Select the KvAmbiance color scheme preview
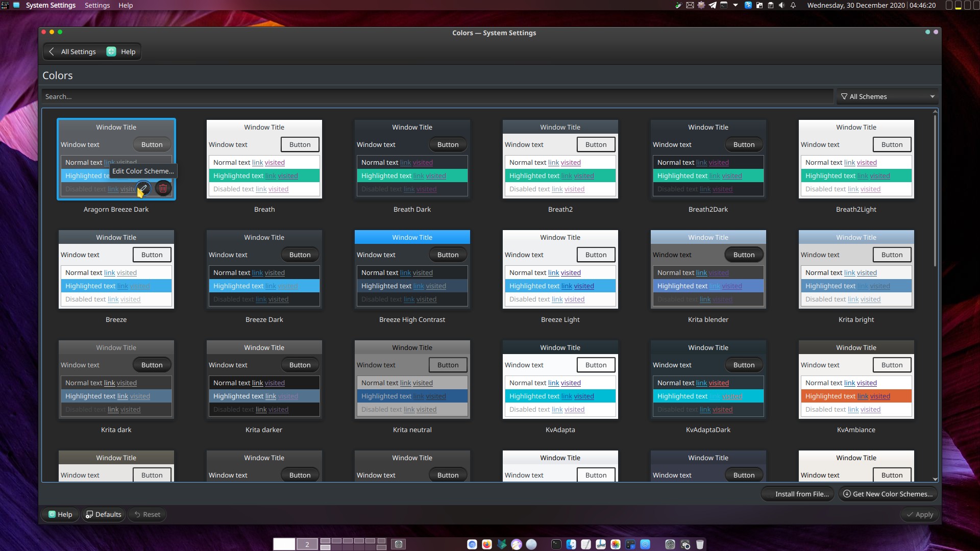Screen dimensions: 980x551 [x=856, y=380]
